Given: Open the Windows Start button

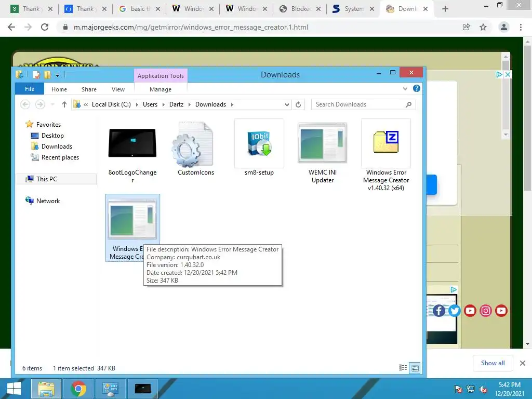Looking at the screenshot, I should [14, 389].
